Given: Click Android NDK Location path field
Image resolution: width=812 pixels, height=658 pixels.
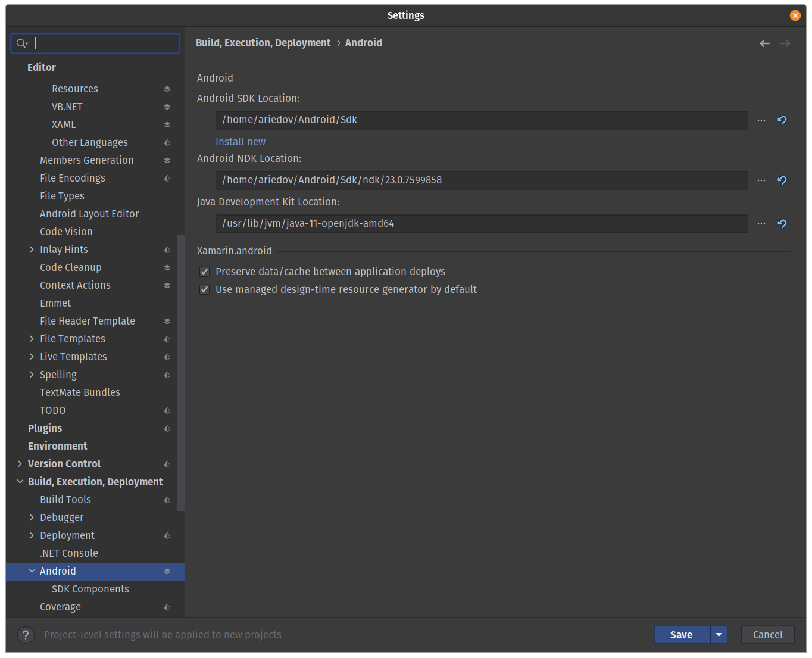Looking at the screenshot, I should (x=482, y=180).
